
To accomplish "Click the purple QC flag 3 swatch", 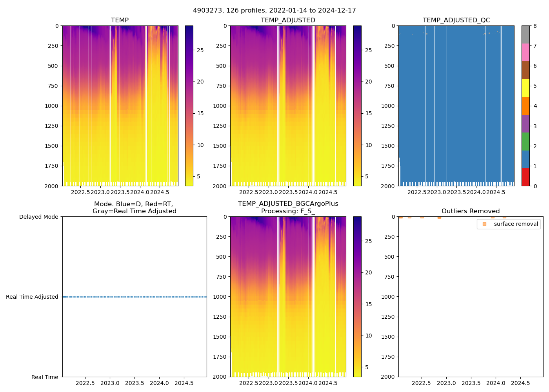I will pyautogui.click(x=525, y=123).
